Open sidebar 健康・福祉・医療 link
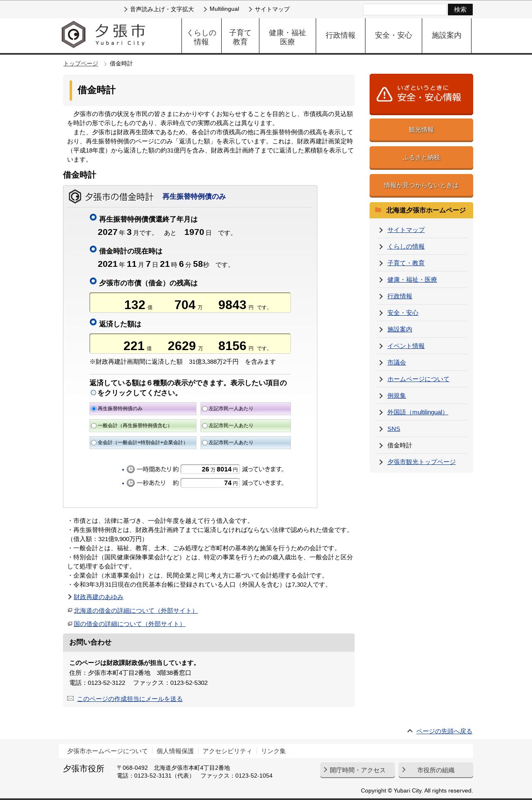This screenshot has height=800, width=532. tap(412, 280)
